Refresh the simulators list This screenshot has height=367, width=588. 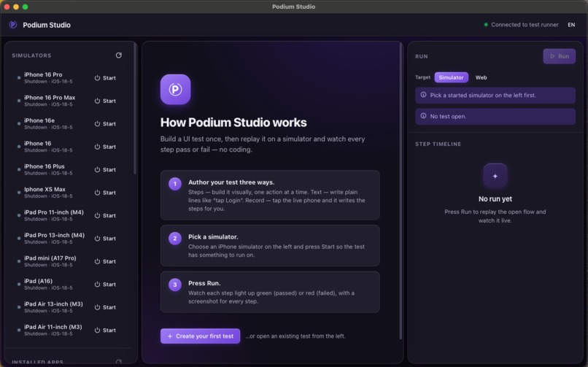point(118,55)
